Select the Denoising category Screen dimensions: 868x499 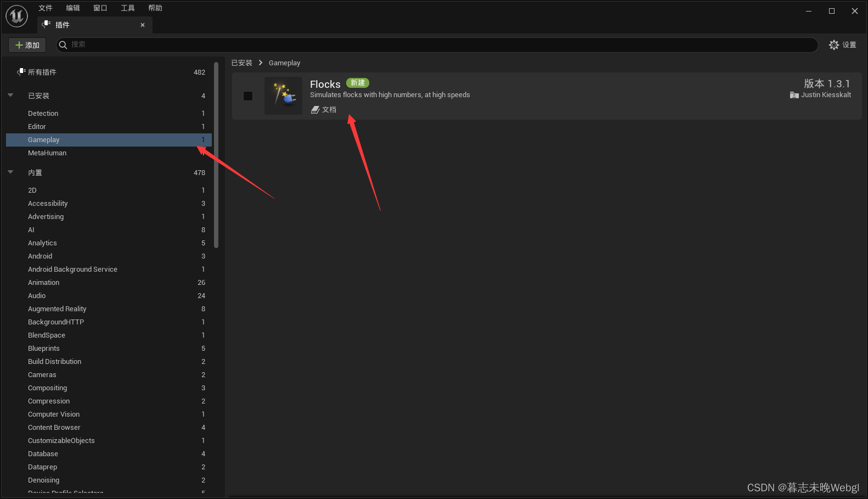pos(109,480)
